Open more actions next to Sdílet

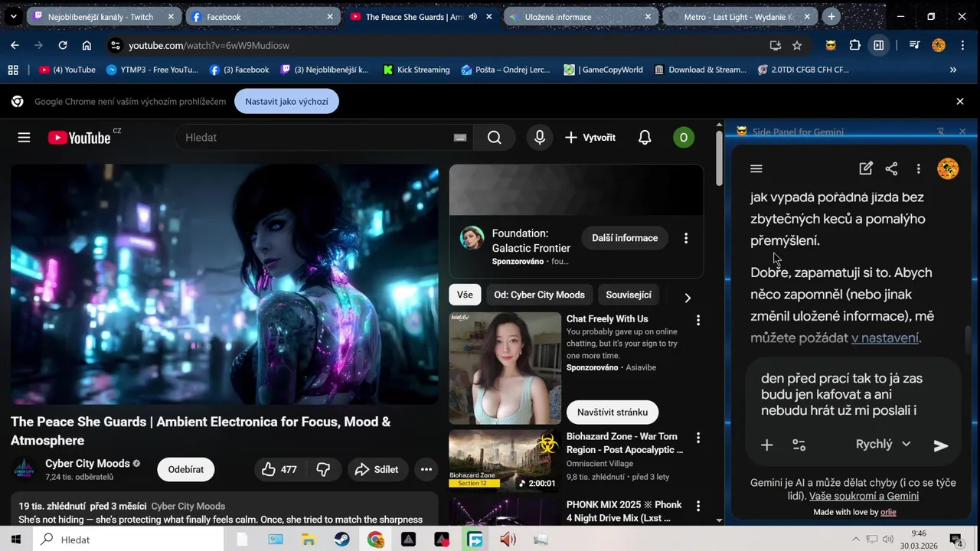pos(426,470)
